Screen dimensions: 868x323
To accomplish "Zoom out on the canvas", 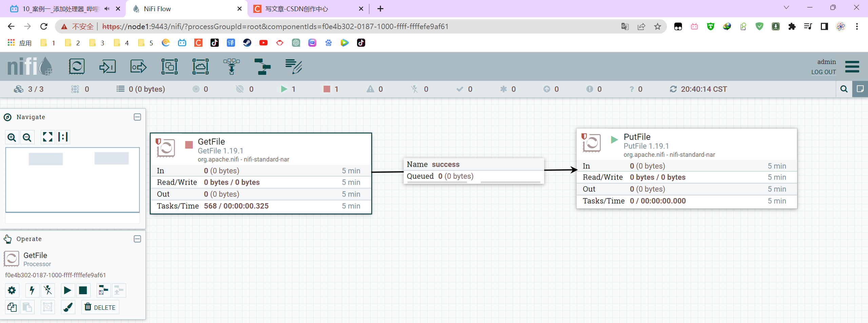I will point(27,137).
